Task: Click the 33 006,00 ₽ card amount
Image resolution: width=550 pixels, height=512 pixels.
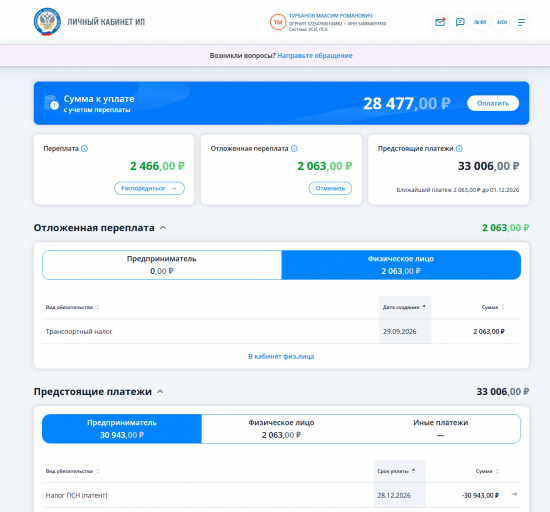Action: (489, 166)
